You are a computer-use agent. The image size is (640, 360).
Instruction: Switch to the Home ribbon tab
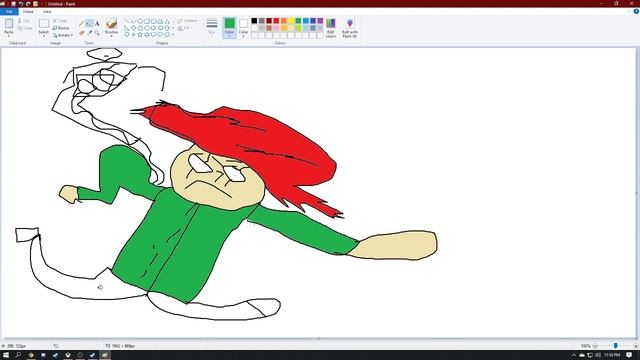[28, 11]
